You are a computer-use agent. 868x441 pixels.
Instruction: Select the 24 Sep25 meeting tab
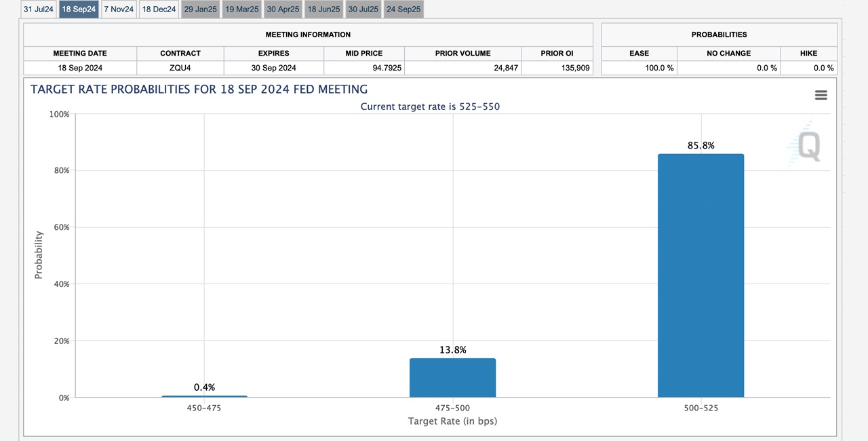tap(403, 9)
